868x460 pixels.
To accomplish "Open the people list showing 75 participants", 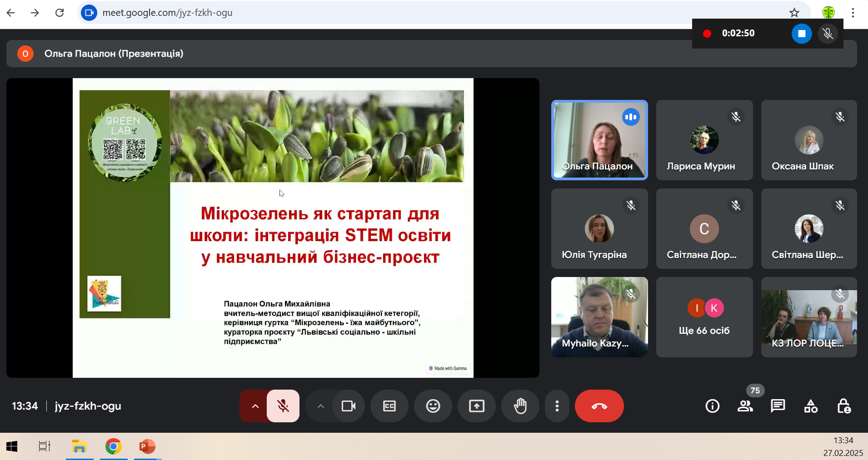I will point(745,406).
